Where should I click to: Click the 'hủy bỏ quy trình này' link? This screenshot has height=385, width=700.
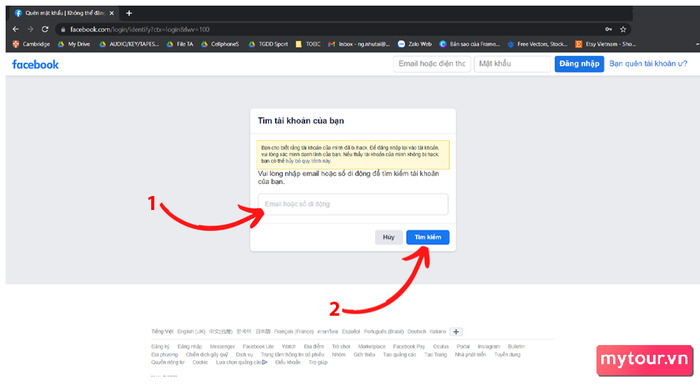308,161
